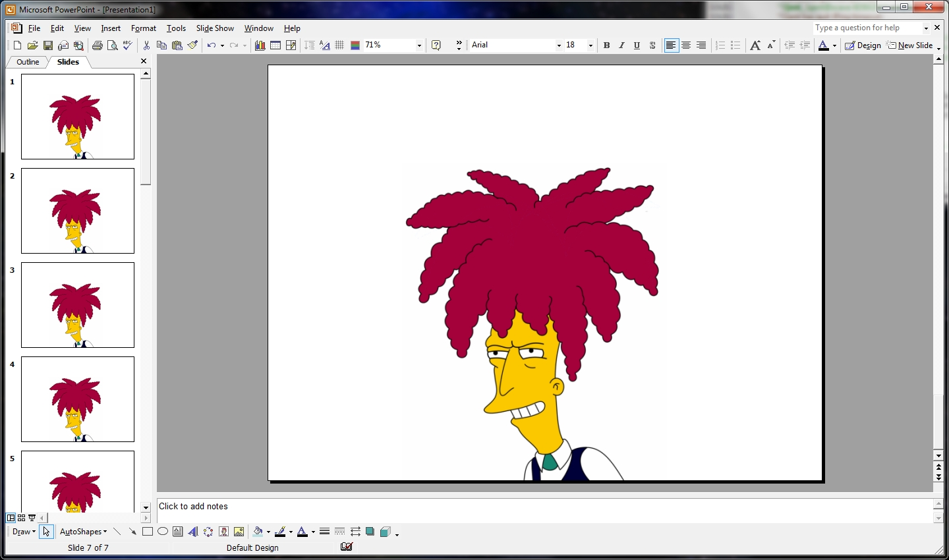Toggle bold formatting
This screenshot has height=560, width=949.
[606, 45]
